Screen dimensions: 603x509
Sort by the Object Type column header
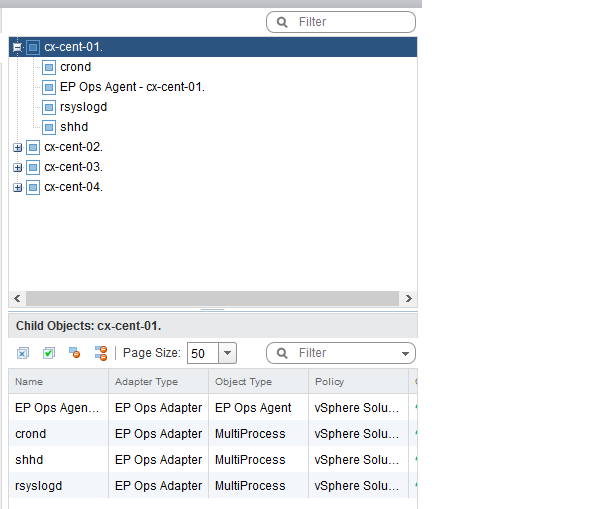[x=243, y=381]
